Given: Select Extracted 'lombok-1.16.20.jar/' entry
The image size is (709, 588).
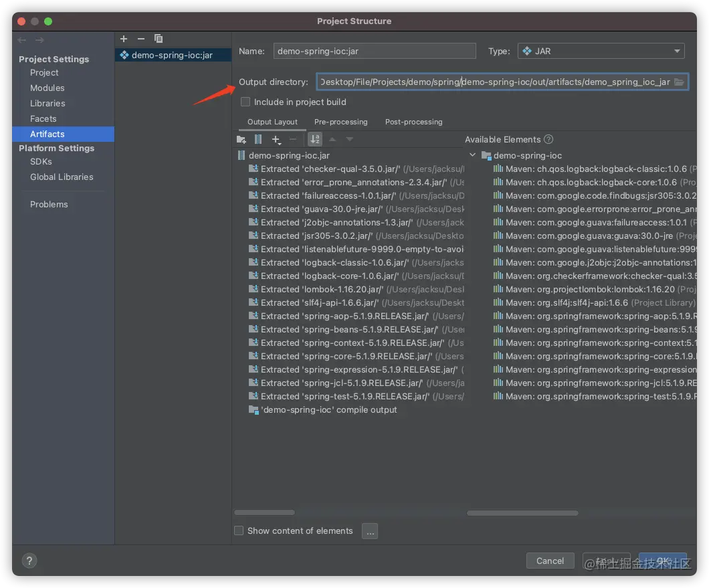Looking at the screenshot, I should (357, 289).
